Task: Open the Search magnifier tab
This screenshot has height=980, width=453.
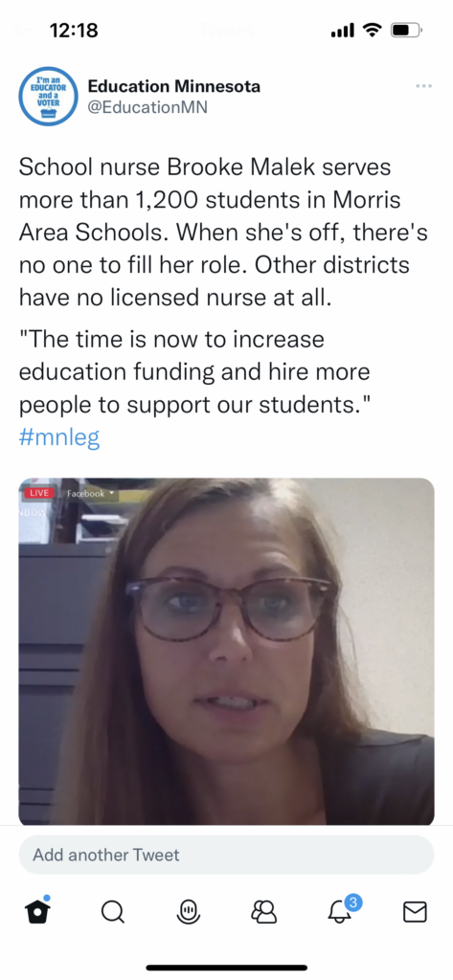Action: pos(113,912)
